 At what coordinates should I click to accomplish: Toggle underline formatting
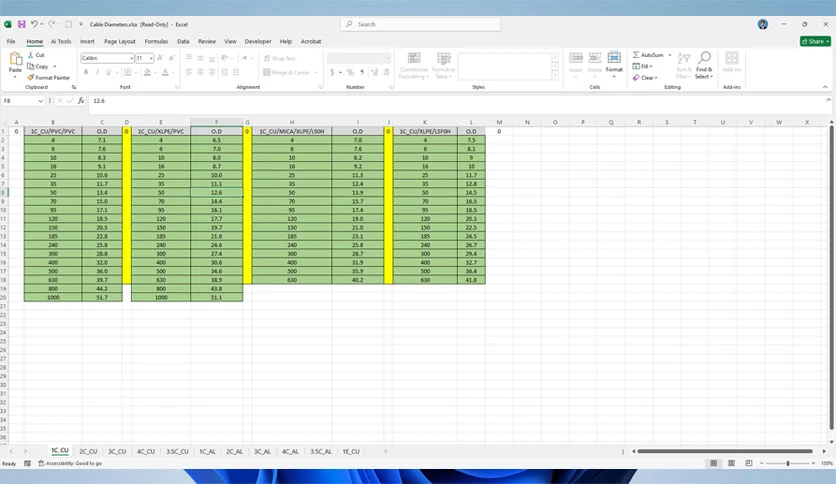pyautogui.click(x=108, y=72)
